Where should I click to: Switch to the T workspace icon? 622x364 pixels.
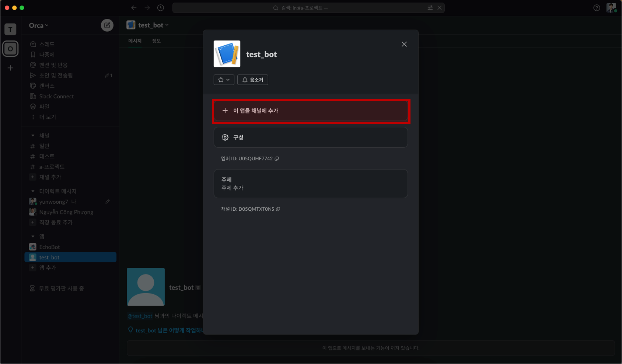pos(10,29)
